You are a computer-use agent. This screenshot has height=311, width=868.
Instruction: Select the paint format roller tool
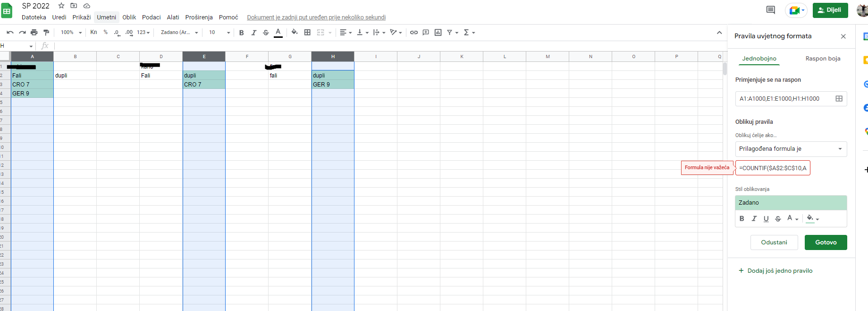(46, 33)
